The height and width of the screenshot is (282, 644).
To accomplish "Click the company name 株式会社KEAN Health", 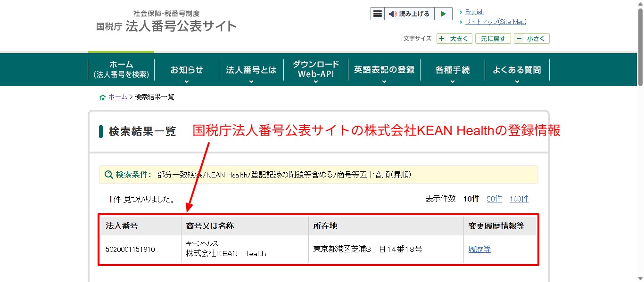I will pyautogui.click(x=226, y=253).
